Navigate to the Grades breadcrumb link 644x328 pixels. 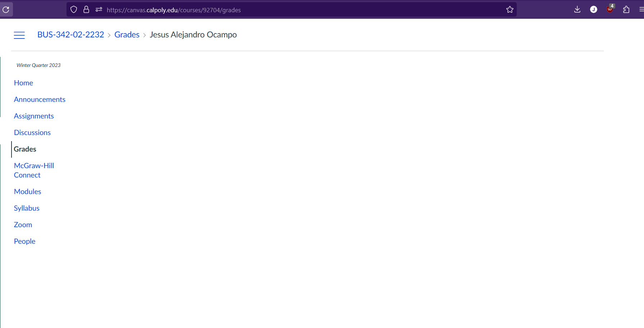127,34
